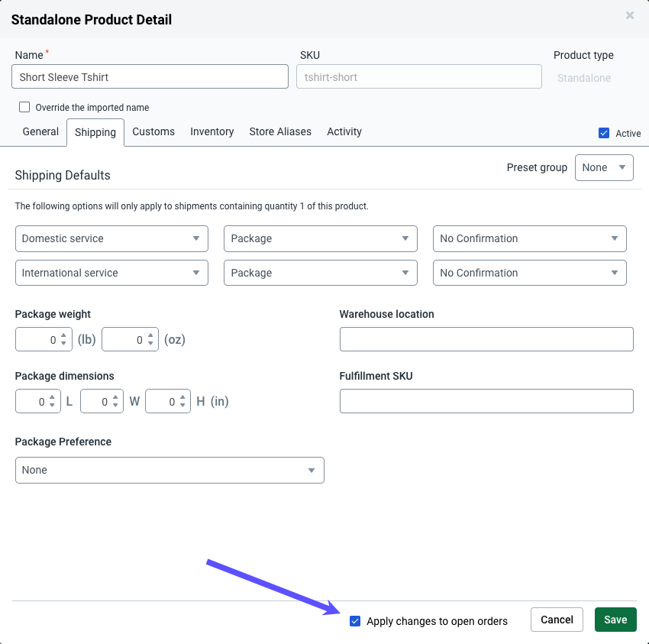Click the Save button
This screenshot has height=644, width=649.
coord(615,620)
